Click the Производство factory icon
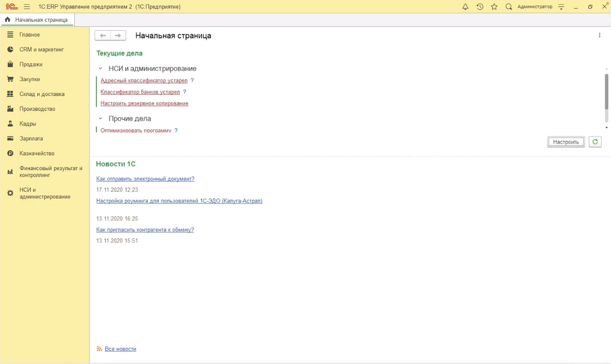Image resolution: width=611 pixels, height=364 pixels. pos(10,108)
